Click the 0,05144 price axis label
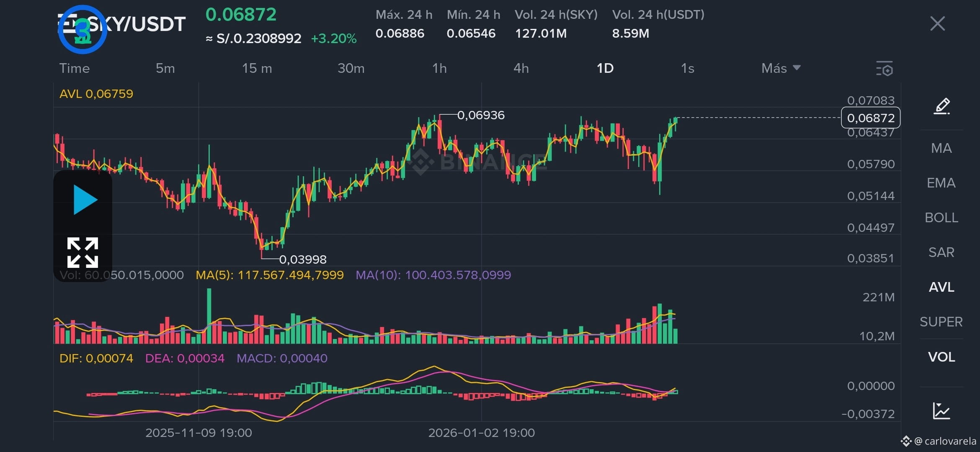Screen dimensions: 980x452 [871, 196]
